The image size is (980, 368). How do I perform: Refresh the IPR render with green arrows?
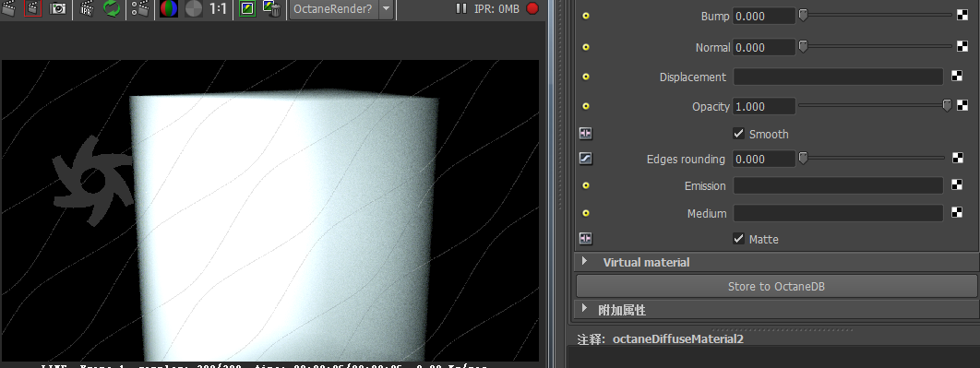point(112,8)
